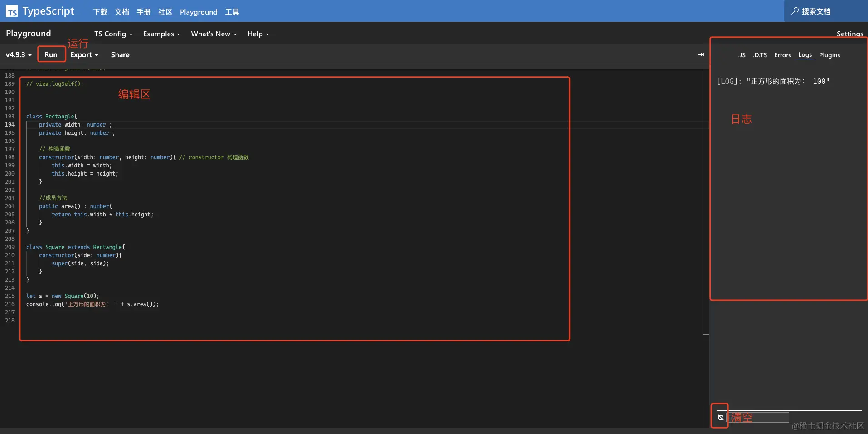This screenshot has width=868, height=434.
Task: Click Playground in the top navigation bar
Action: 199,12
